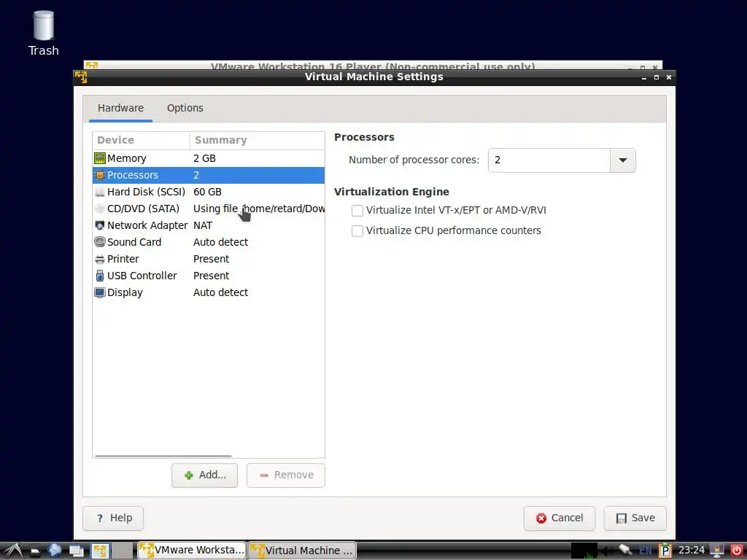Image resolution: width=747 pixels, height=560 pixels.
Task: Enable Virtualize CPU performance counters
Action: [357, 231]
